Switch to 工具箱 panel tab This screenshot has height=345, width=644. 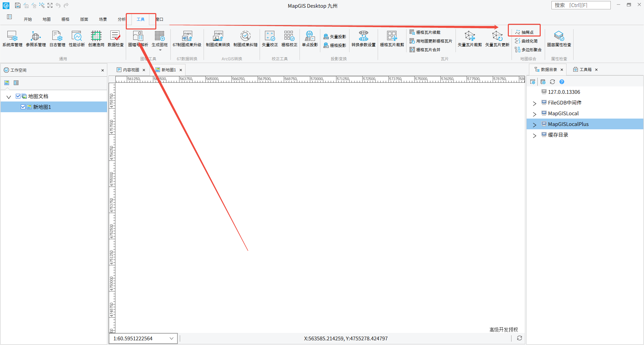coord(582,69)
